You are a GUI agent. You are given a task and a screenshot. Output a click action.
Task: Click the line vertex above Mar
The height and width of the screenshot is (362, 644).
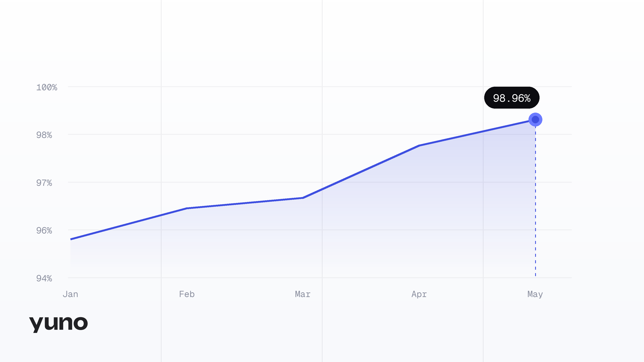coord(303,198)
